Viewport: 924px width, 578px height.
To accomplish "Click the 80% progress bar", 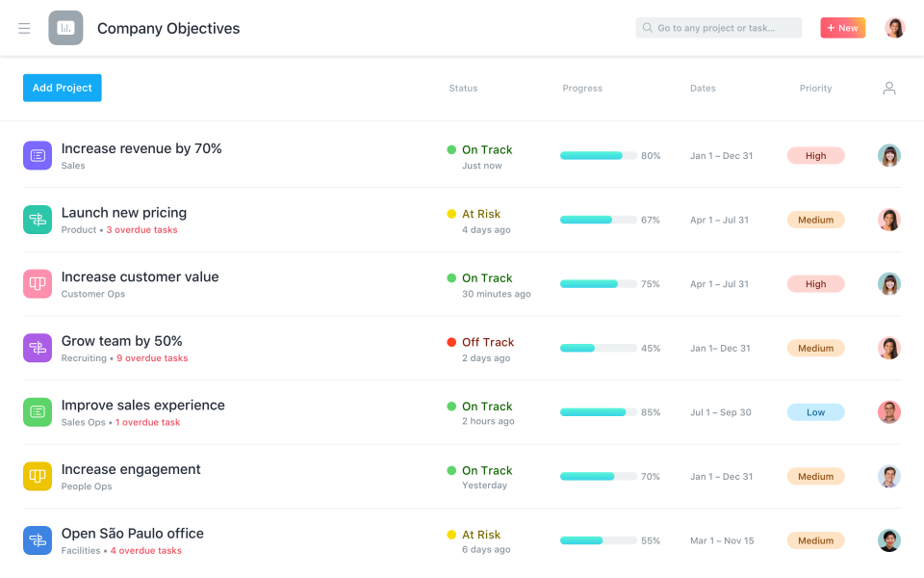I will 598,155.
